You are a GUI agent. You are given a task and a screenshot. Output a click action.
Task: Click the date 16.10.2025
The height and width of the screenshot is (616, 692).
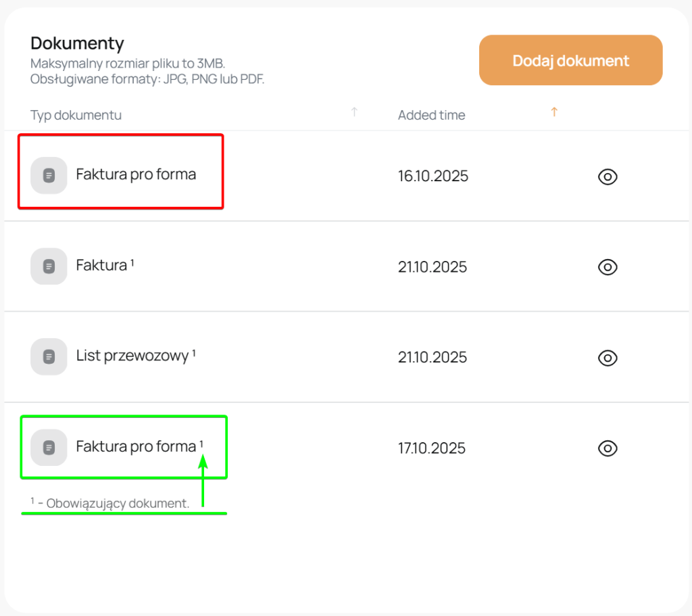(432, 176)
